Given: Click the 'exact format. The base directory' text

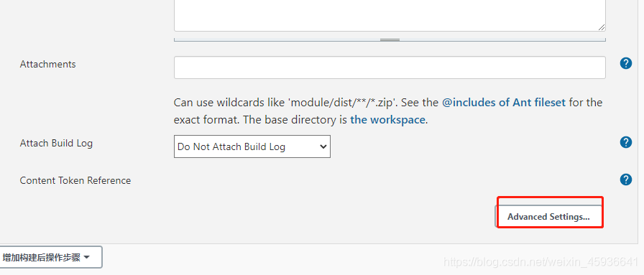Looking at the screenshot, I should click(261, 120).
